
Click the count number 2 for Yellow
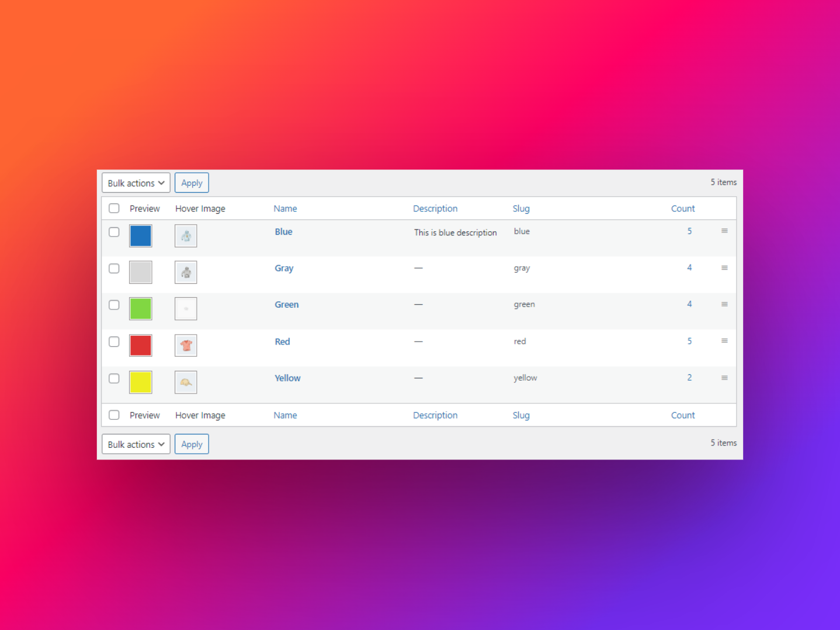tap(689, 378)
